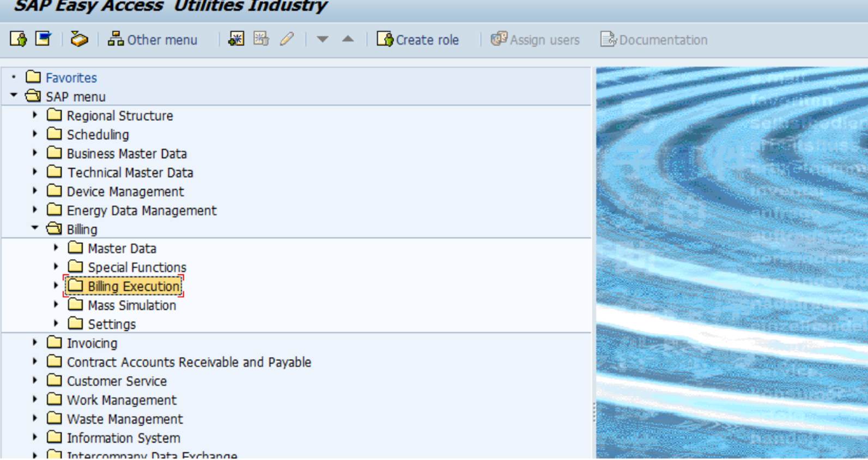Click the Invoicing folder icon

[x=54, y=342]
